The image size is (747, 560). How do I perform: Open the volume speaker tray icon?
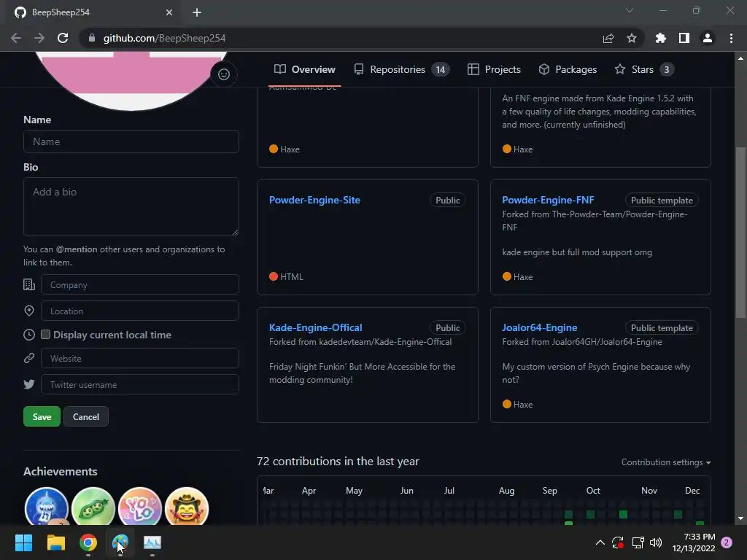(x=656, y=542)
